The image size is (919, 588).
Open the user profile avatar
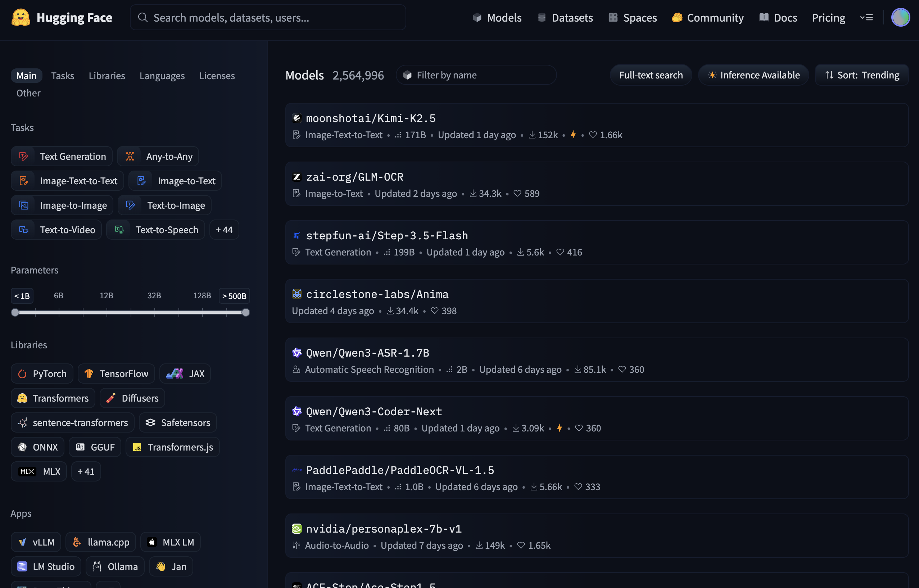(x=900, y=18)
